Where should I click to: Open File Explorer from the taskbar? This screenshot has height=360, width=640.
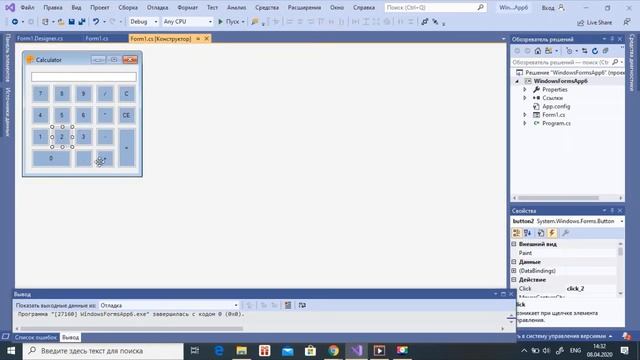click(242, 350)
